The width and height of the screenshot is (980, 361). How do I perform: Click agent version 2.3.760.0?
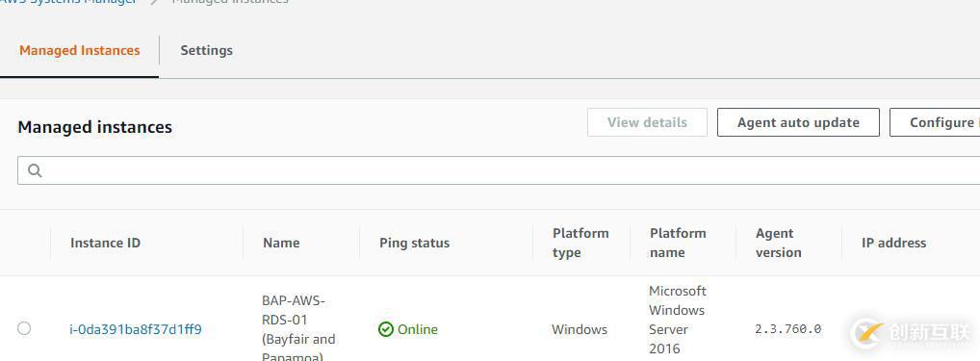[788, 329]
